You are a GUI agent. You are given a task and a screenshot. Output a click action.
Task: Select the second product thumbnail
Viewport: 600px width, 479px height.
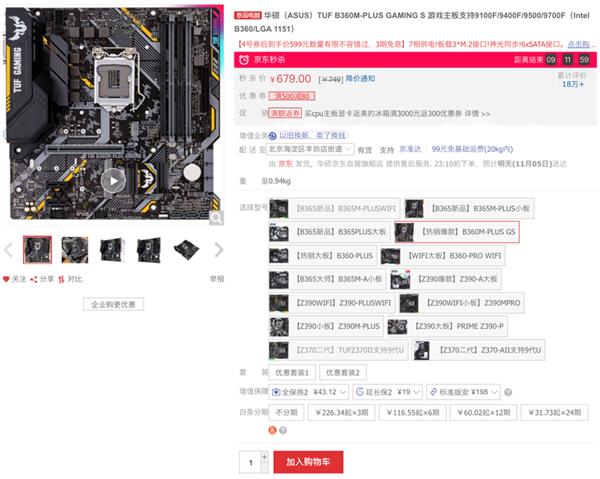tap(75, 250)
